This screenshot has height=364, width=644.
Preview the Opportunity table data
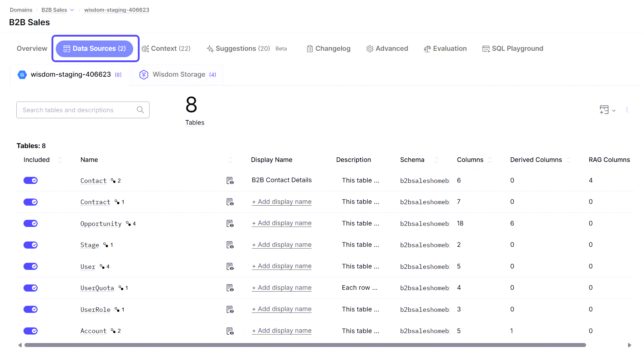[x=230, y=224]
